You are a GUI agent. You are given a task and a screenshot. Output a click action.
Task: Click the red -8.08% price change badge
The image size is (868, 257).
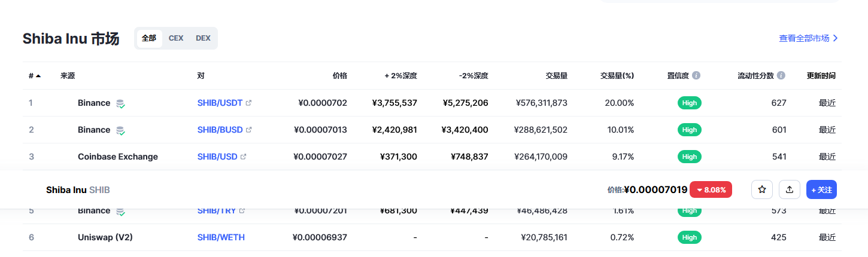pyautogui.click(x=711, y=189)
